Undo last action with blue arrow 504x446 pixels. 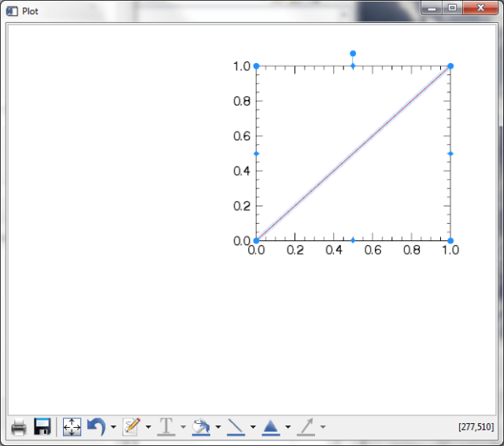pyautogui.click(x=96, y=426)
